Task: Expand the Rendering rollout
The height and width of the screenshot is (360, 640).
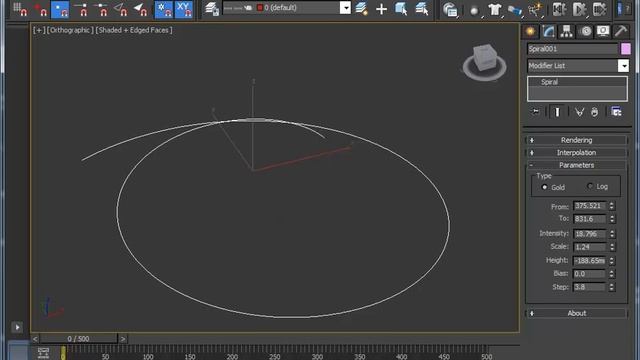Action: point(576,140)
